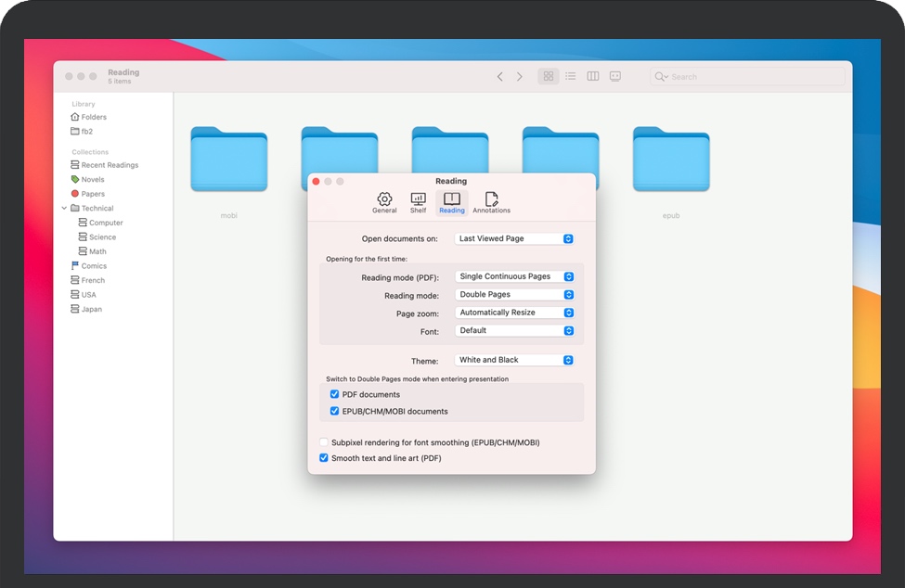Screen dimensions: 905x588
Task: Open the 'Open documents on' dropdown
Action: tap(515, 239)
